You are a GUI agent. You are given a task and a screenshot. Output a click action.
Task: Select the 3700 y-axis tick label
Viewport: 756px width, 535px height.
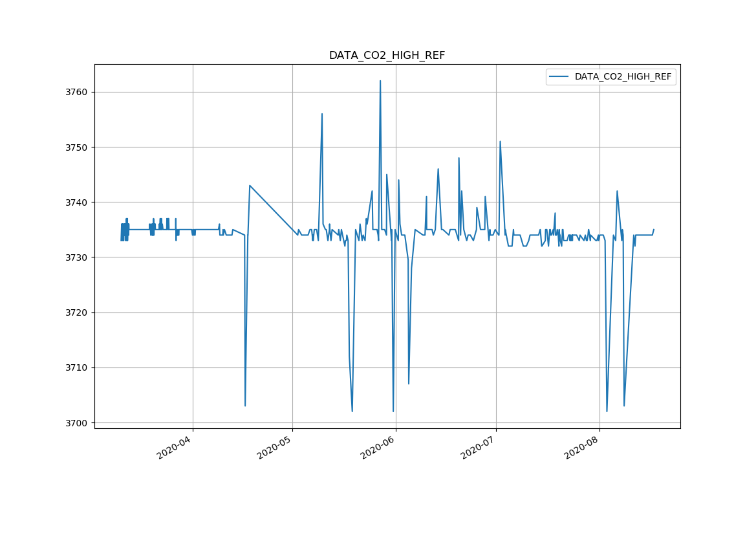[76, 423]
